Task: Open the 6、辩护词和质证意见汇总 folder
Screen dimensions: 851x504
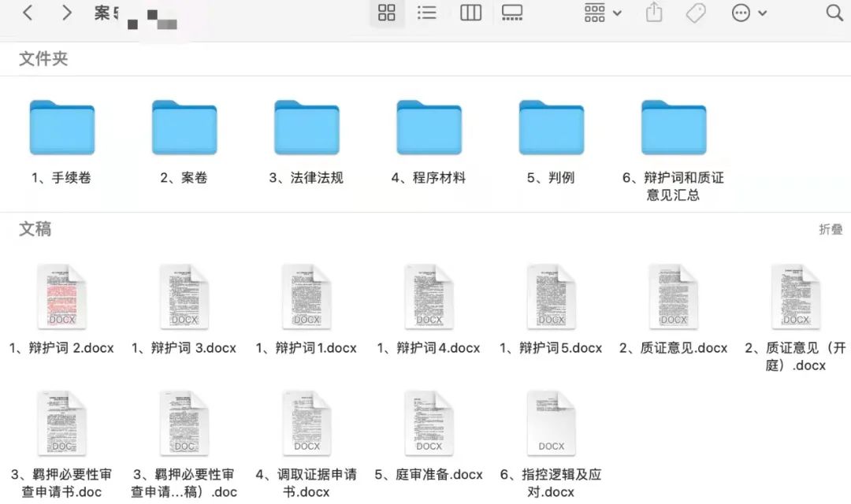Action: tap(674, 128)
